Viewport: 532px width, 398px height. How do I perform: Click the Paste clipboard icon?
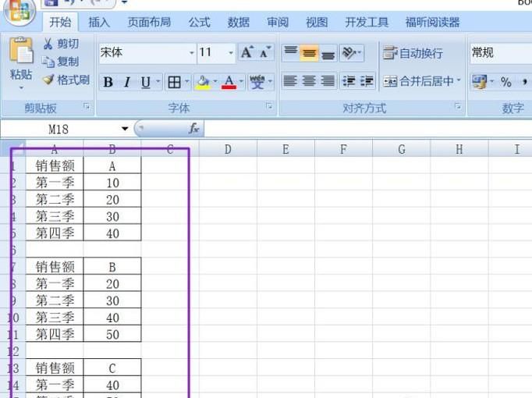pos(21,51)
